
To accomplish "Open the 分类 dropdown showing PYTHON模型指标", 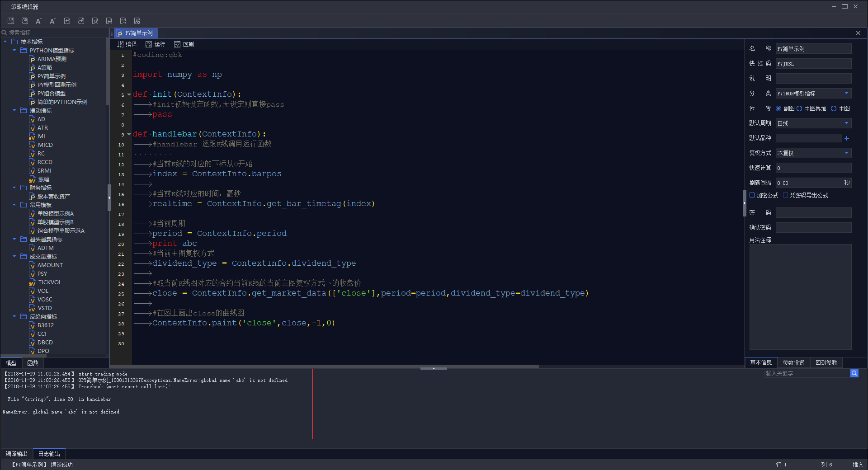I will pos(813,94).
